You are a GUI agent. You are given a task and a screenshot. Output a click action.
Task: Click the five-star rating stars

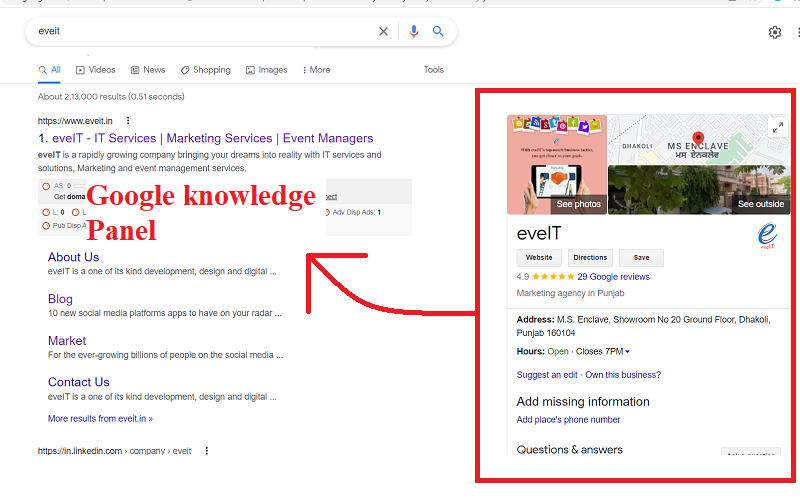[553, 277]
